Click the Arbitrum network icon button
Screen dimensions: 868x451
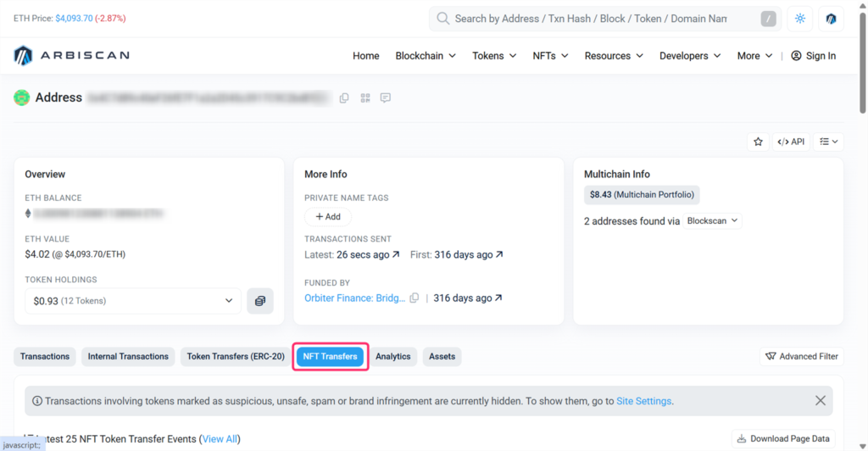831,19
